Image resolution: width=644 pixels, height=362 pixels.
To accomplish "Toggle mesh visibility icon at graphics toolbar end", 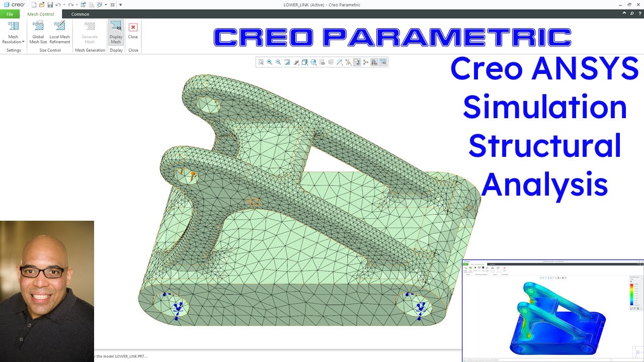I will click(x=383, y=62).
